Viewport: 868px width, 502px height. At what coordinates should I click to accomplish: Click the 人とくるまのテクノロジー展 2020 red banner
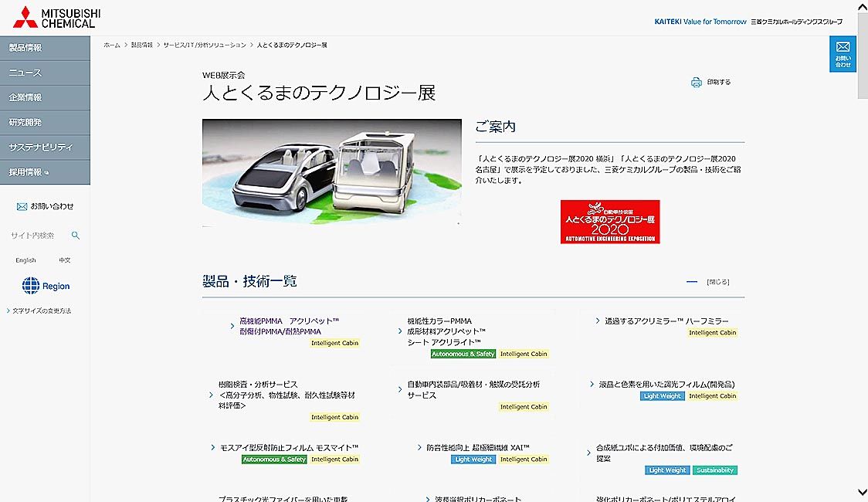coord(609,222)
